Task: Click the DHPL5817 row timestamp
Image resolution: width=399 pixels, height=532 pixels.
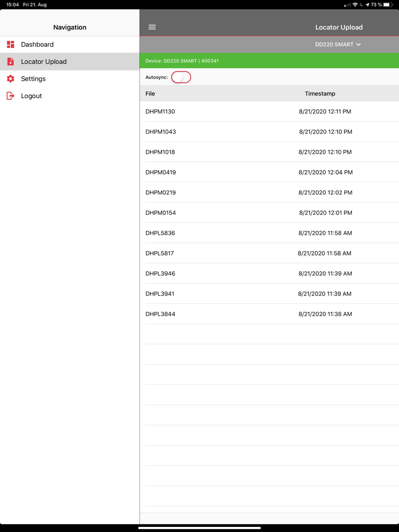Action: point(324,253)
